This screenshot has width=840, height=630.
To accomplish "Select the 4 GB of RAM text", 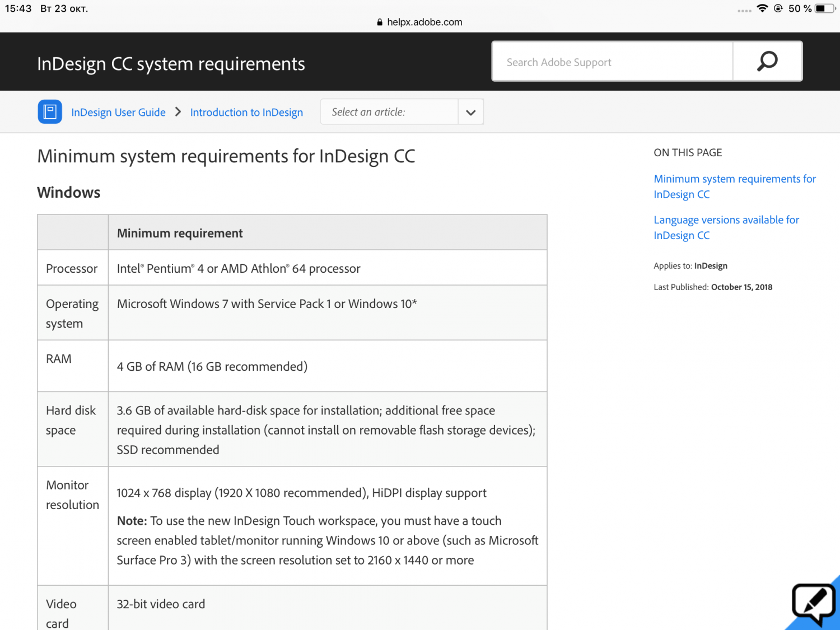I will [212, 367].
